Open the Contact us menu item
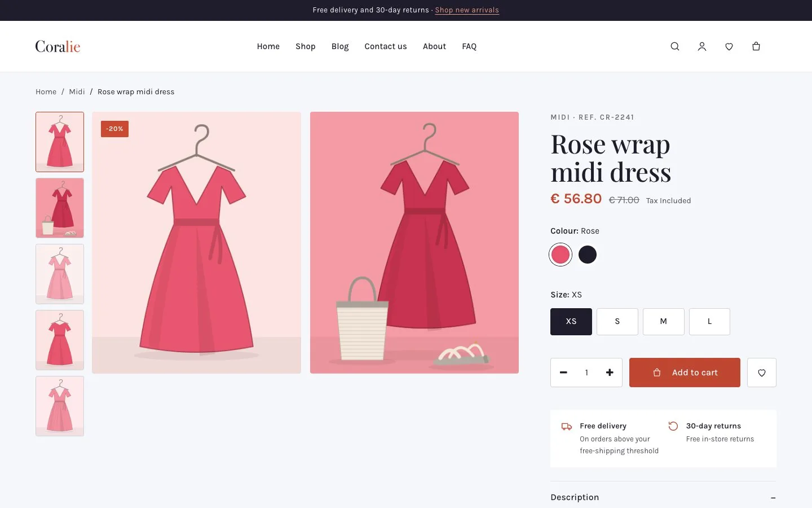Image resolution: width=812 pixels, height=508 pixels. [x=386, y=46]
